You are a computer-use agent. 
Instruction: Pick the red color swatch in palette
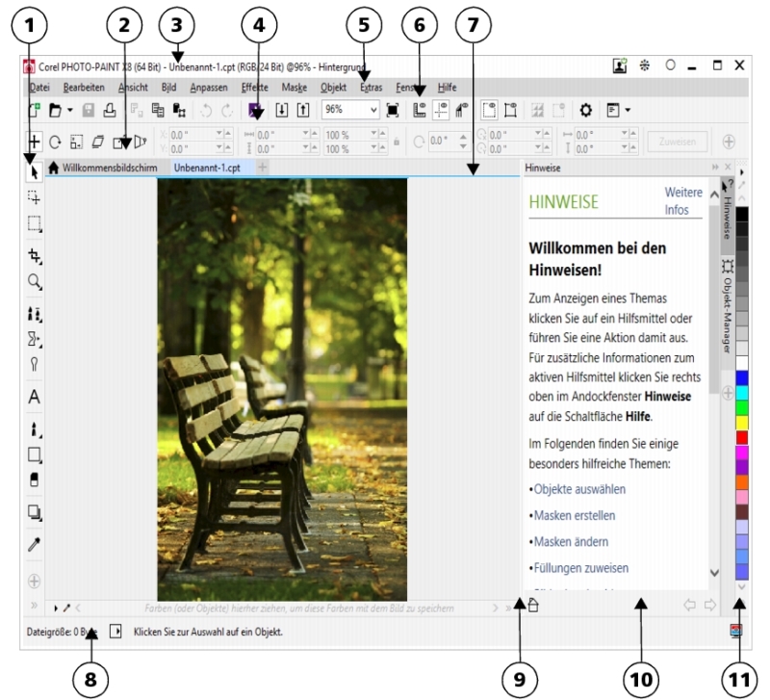coord(740,437)
